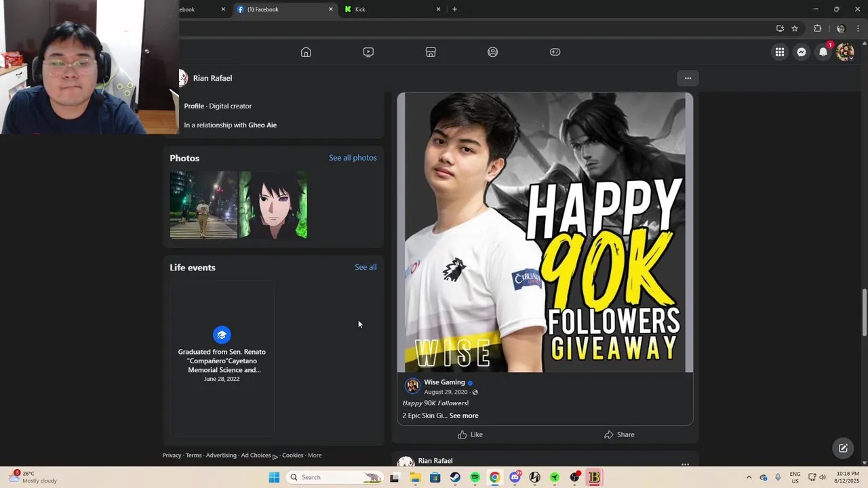This screenshot has height=488, width=868.
Task: Open Wise Gaming page name link
Action: coord(444,382)
